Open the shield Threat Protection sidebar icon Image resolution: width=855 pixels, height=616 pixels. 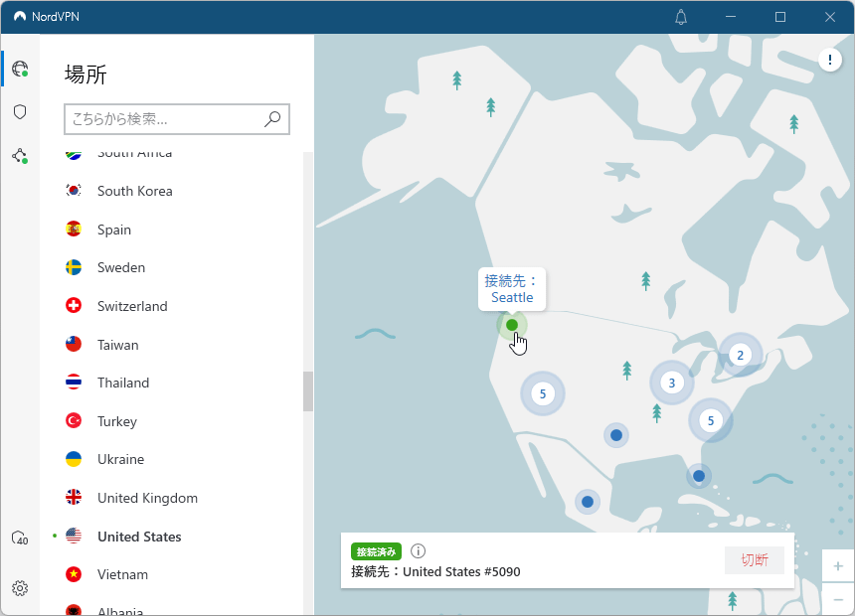pos(20,112)
